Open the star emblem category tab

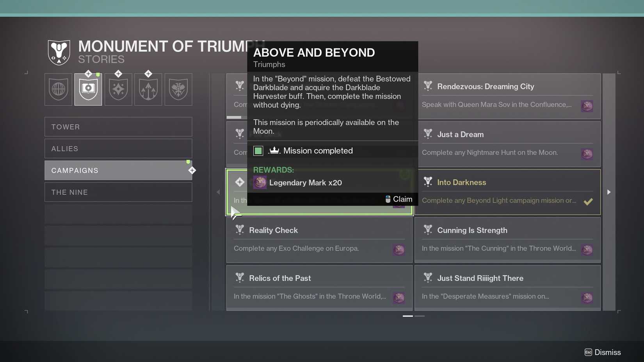118,89
